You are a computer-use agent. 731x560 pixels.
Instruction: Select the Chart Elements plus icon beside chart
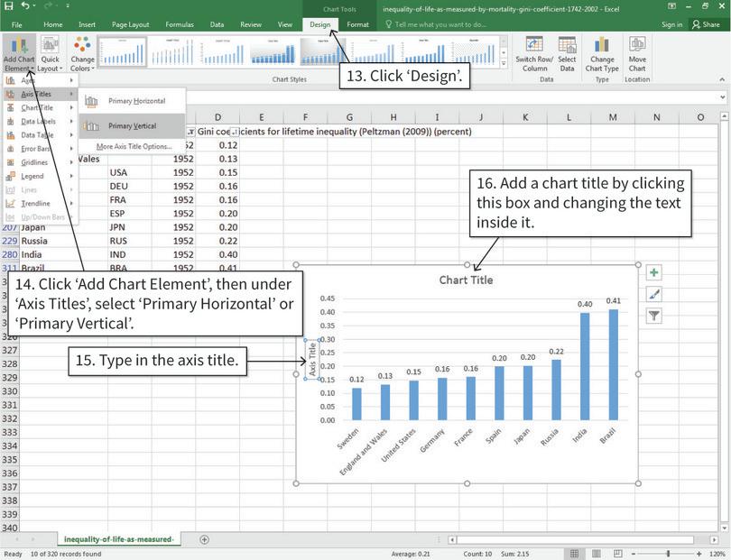(x=653, y=271)
